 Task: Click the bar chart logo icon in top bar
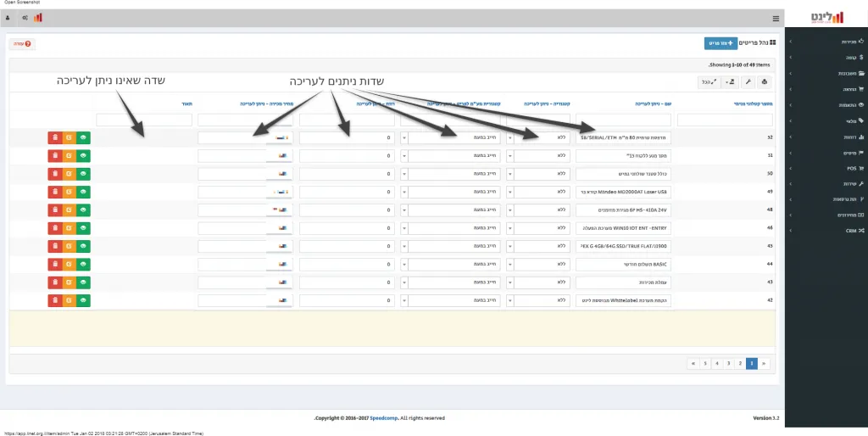point(37,19)
